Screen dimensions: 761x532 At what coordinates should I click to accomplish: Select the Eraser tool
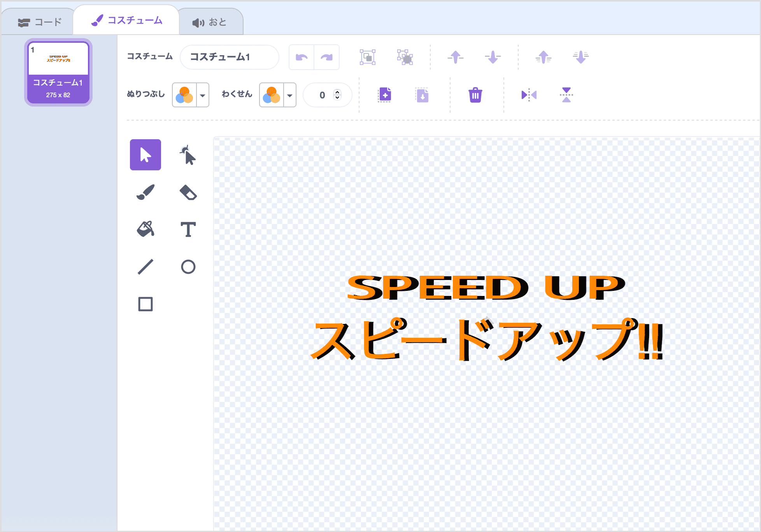pos(188,192)
